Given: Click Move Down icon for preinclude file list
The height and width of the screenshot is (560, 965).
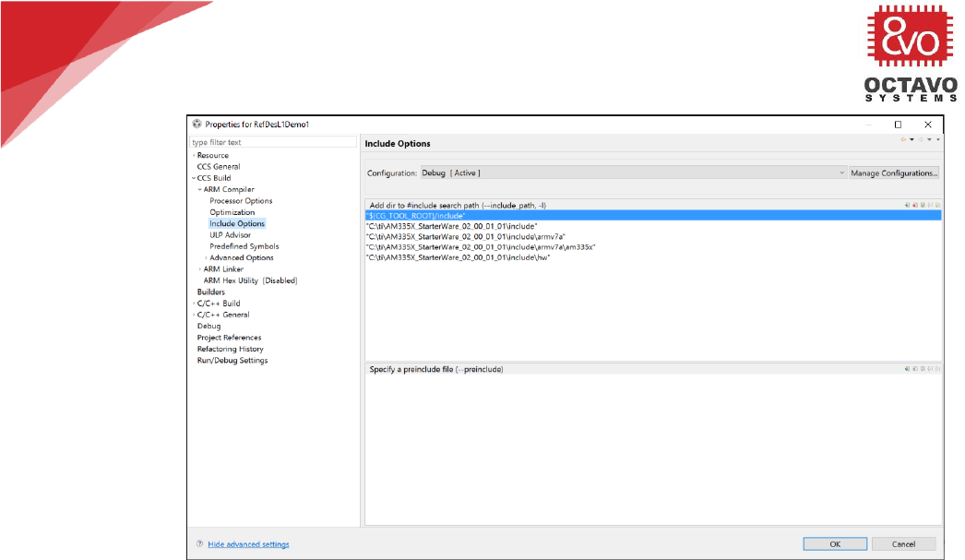Looking at the screenshot, I should click(937, 369).
